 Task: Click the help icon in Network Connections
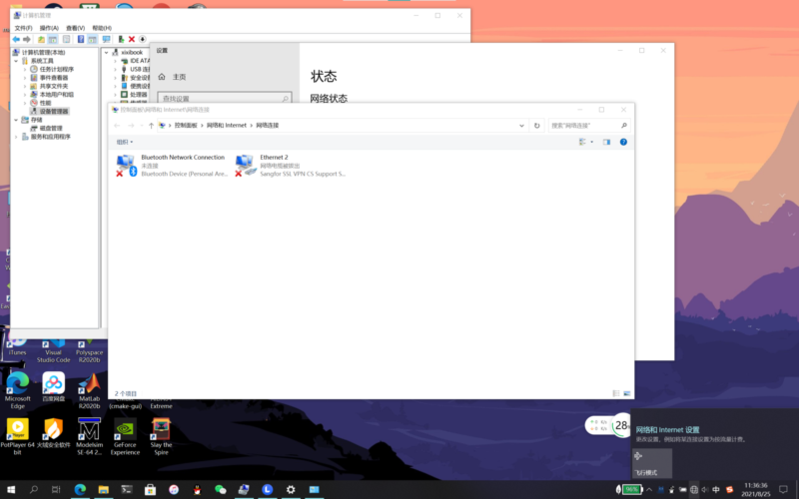(x=623, y=142)
